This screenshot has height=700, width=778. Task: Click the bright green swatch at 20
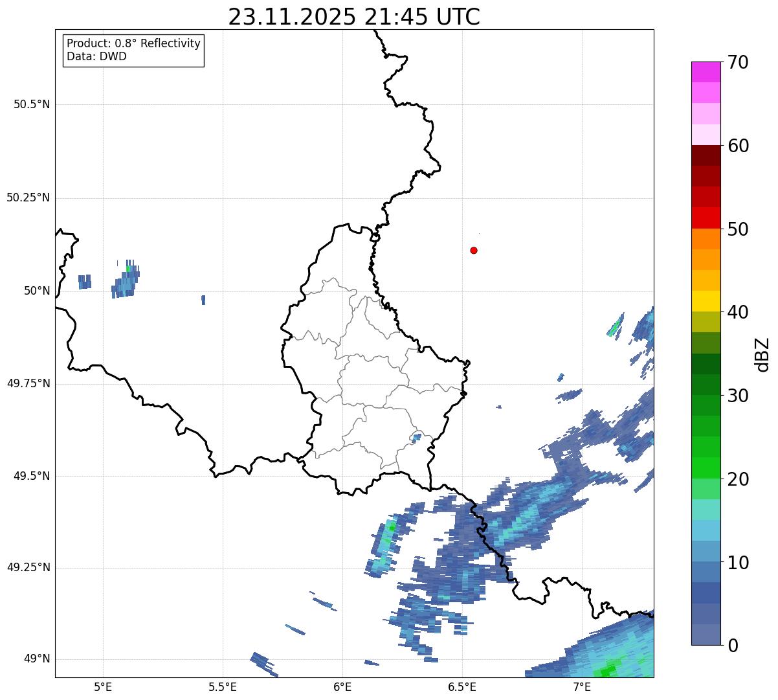coord(706,468)
